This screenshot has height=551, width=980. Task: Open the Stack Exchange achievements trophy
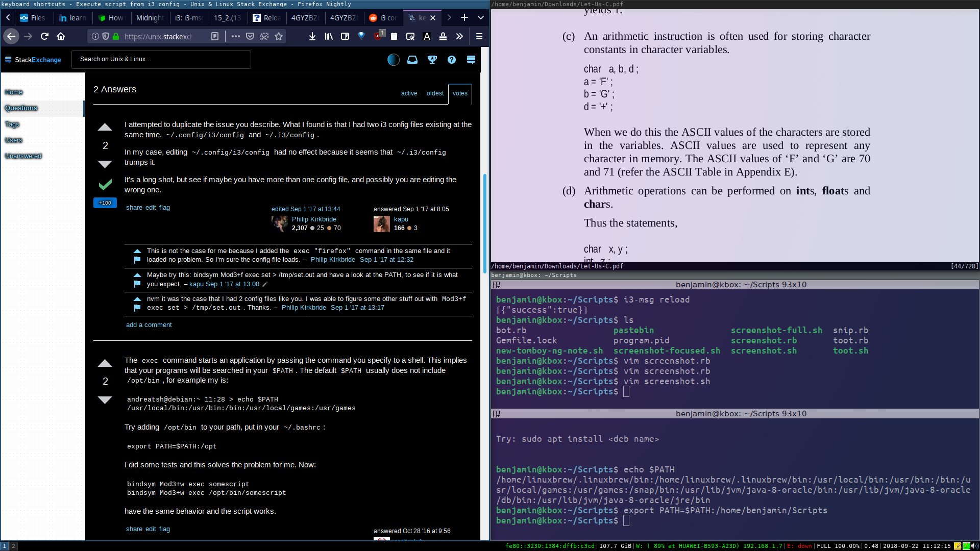(432, 60)
